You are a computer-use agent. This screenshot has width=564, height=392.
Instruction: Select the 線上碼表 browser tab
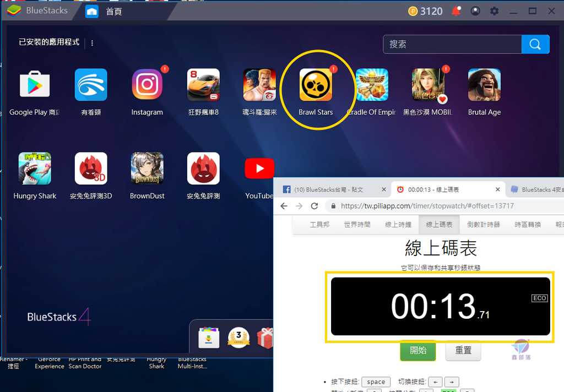pos(433,189)
